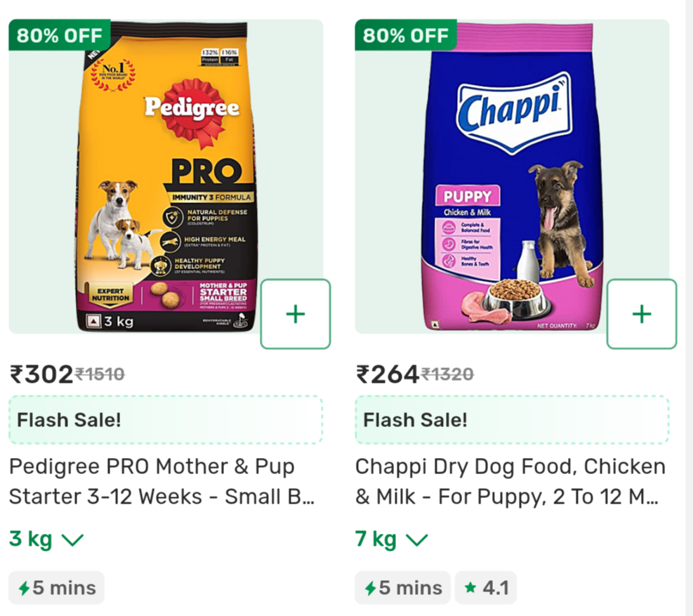Open the chevron next to 3 kg
Screen dimensions: 693x616
point(72,539)
